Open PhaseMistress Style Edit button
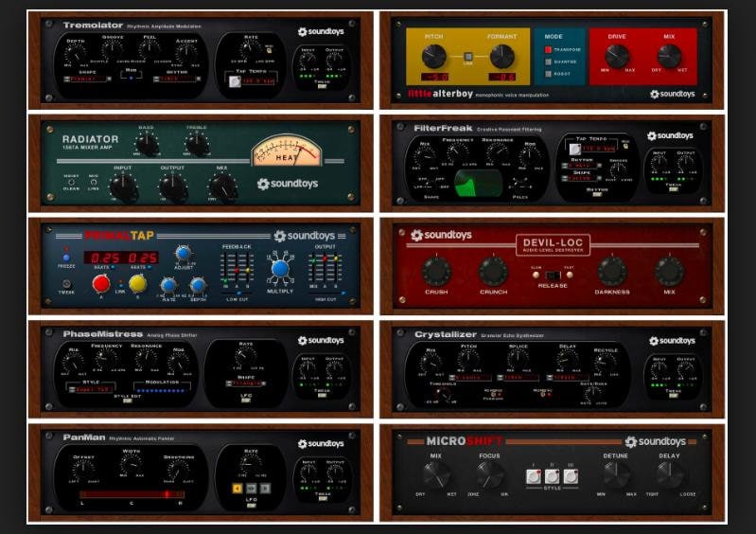The image size is (756, 534). click(128, 400)
